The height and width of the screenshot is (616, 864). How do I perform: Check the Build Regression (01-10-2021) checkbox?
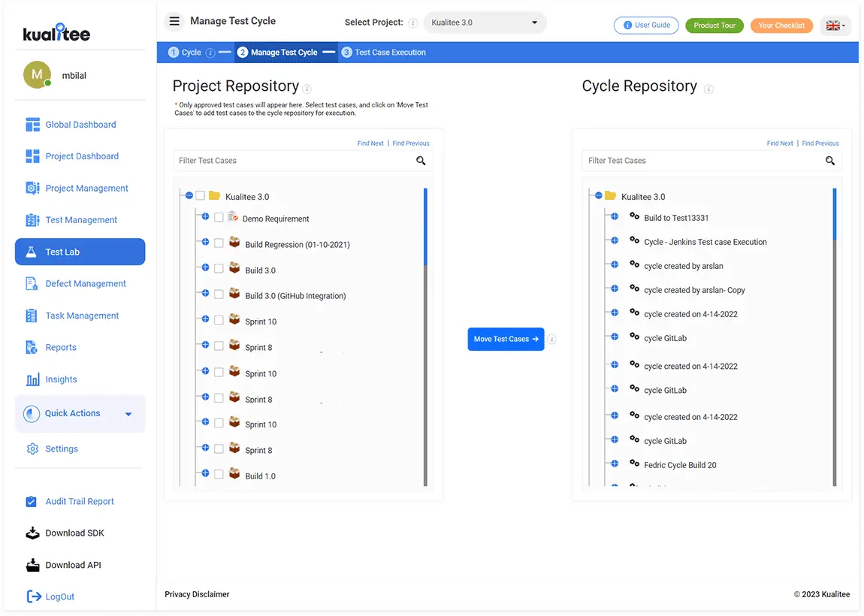point(219,243)
